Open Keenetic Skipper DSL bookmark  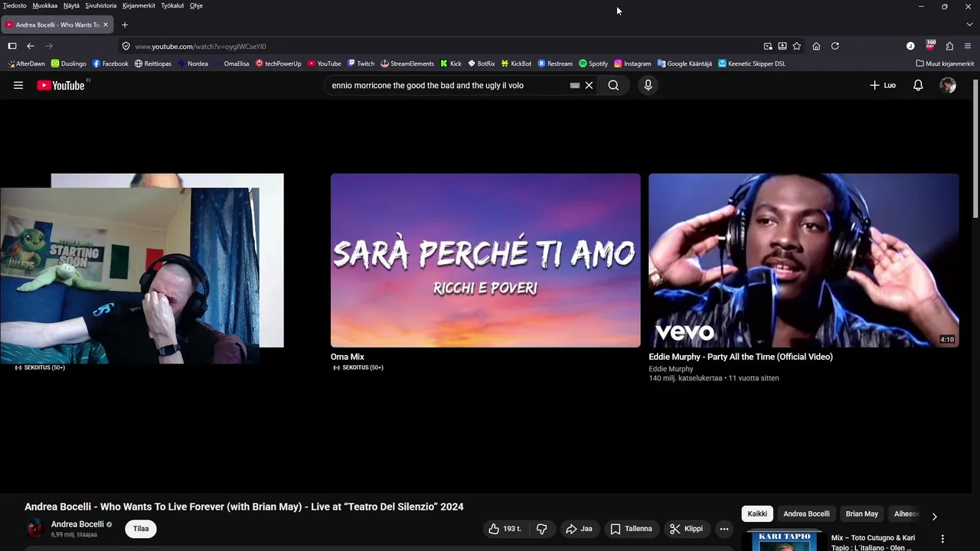[751, 64]
